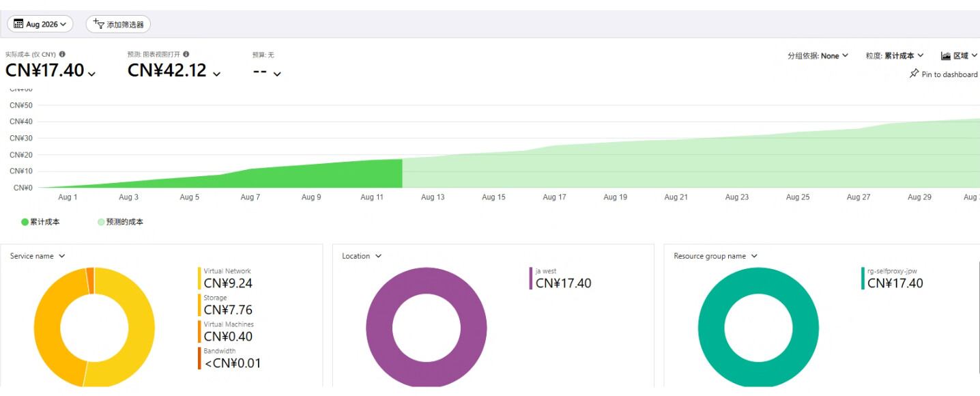Click the calendar icon in date picker
The width and height of the screenshot is (980, 396).
click(x=18, y=24)
